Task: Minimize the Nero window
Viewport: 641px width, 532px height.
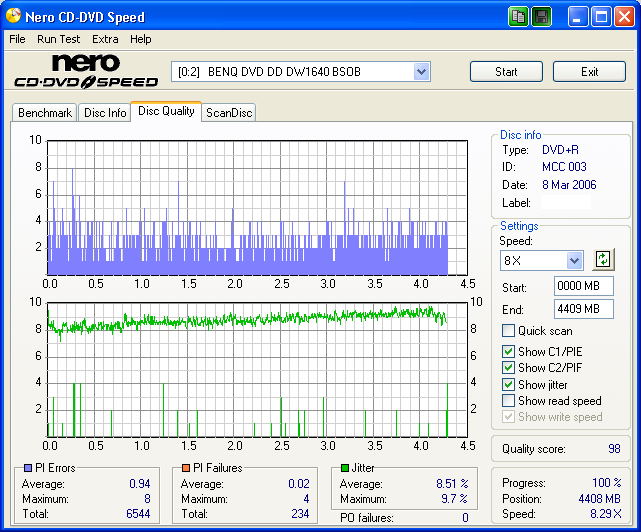Action: pos(579,17)
